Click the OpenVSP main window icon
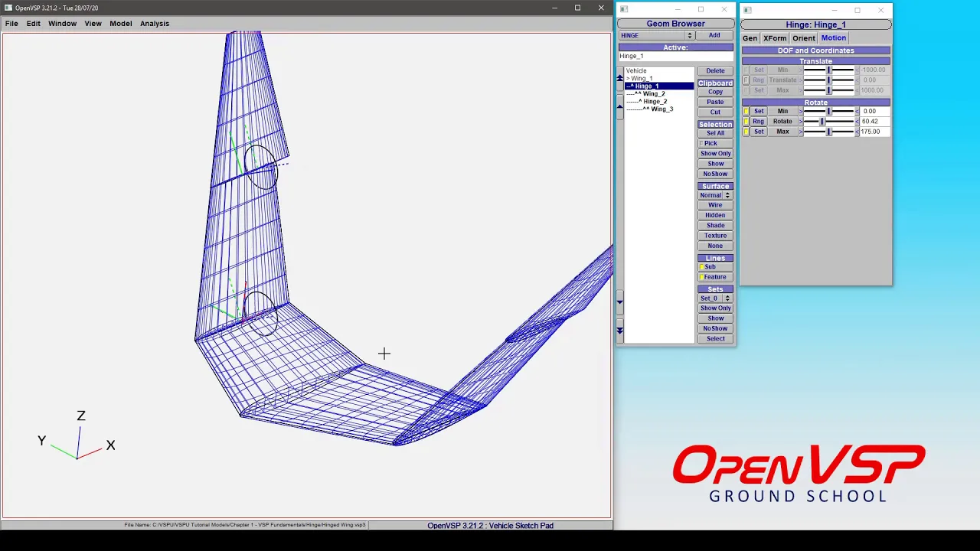This screenshot has height=551, width=980. pyautogui.click(x=8, y=8)
